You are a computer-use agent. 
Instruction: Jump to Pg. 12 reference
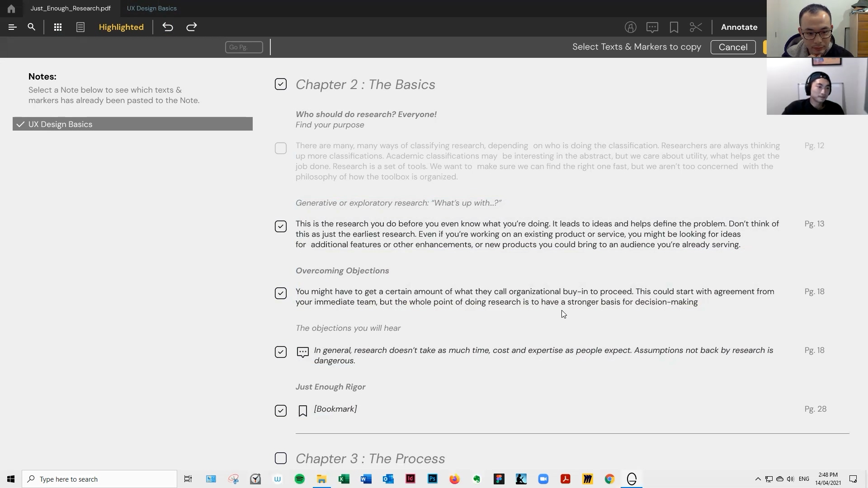click(815, 145)
